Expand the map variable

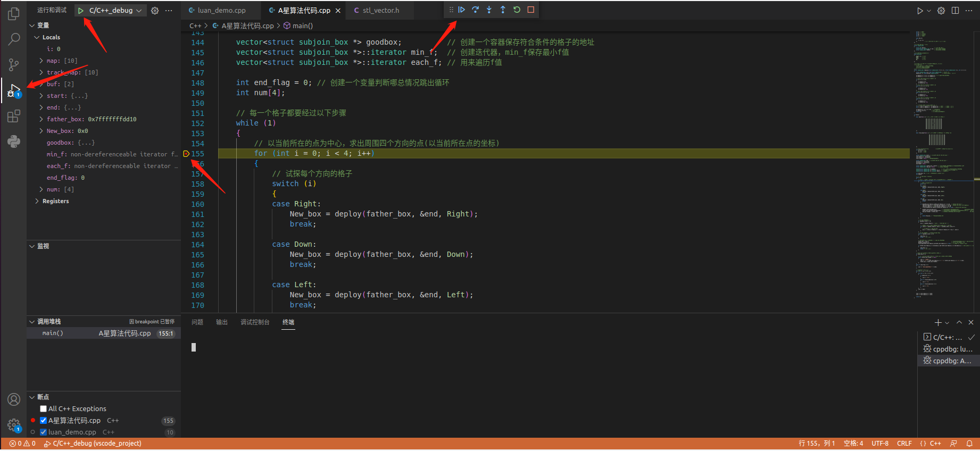[x=41, y=61]
